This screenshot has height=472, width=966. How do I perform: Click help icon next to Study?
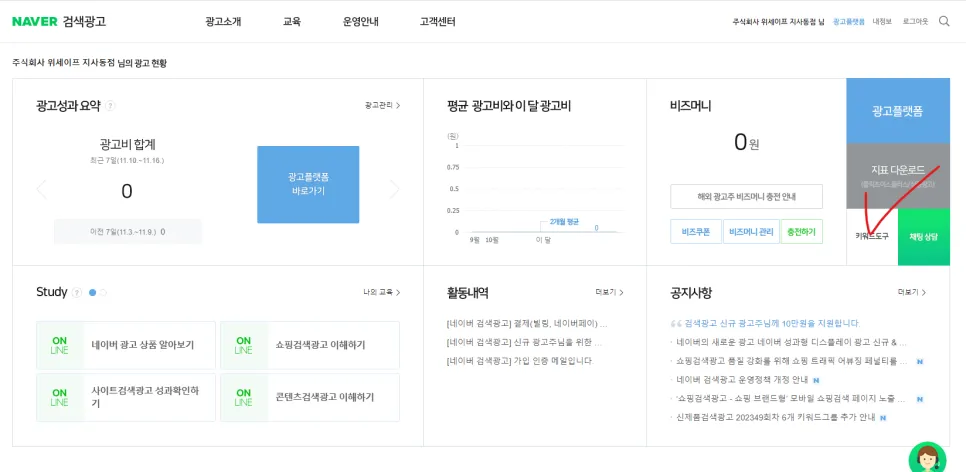(77, 293)
